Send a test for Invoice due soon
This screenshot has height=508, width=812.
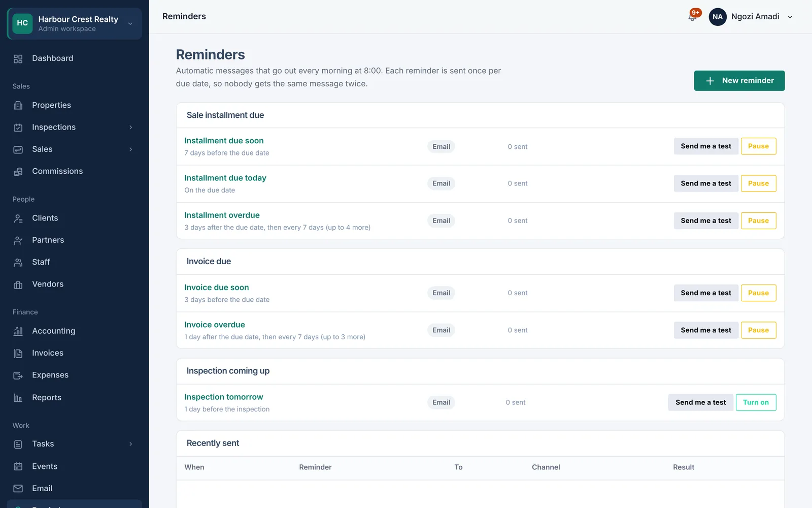[x=706, y=293]
